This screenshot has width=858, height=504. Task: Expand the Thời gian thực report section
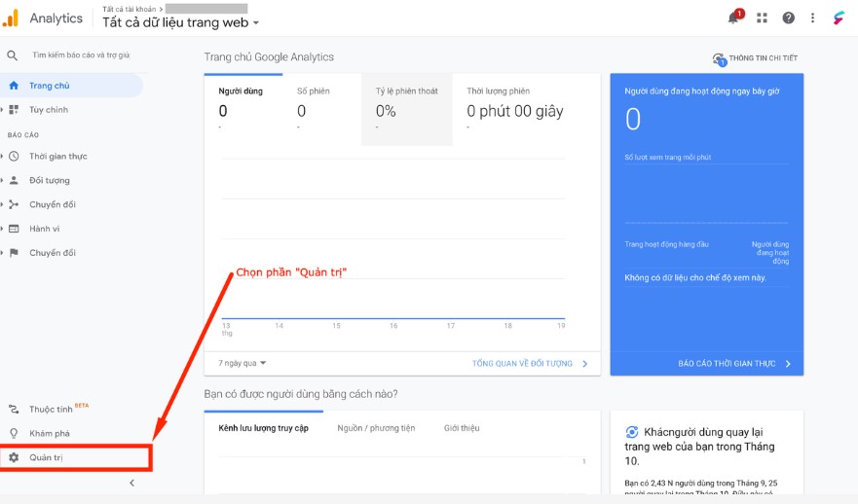click(58, 157)
